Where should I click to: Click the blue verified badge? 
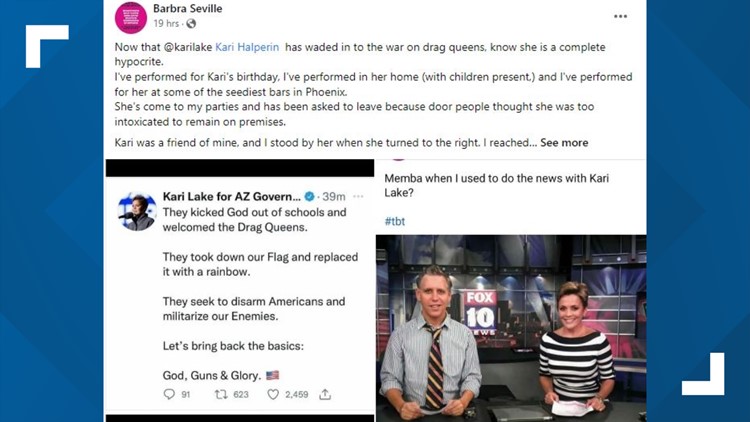click(309, 196)
